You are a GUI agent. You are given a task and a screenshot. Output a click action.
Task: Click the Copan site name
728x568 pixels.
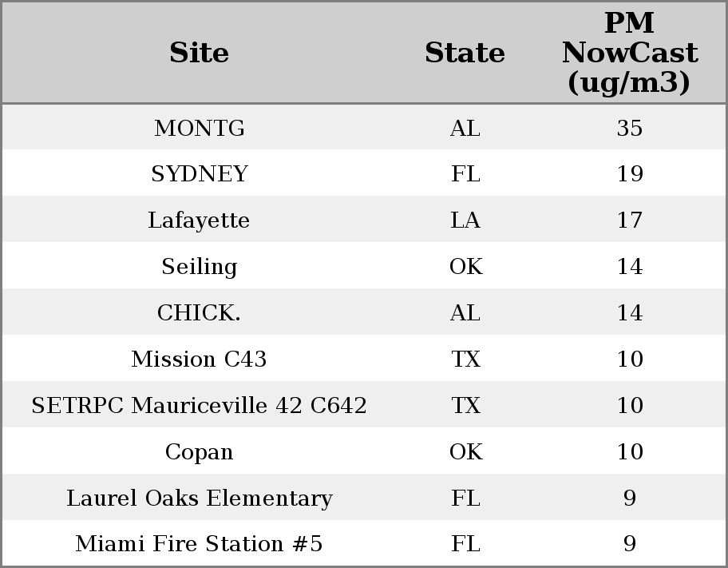pos(199,452)
